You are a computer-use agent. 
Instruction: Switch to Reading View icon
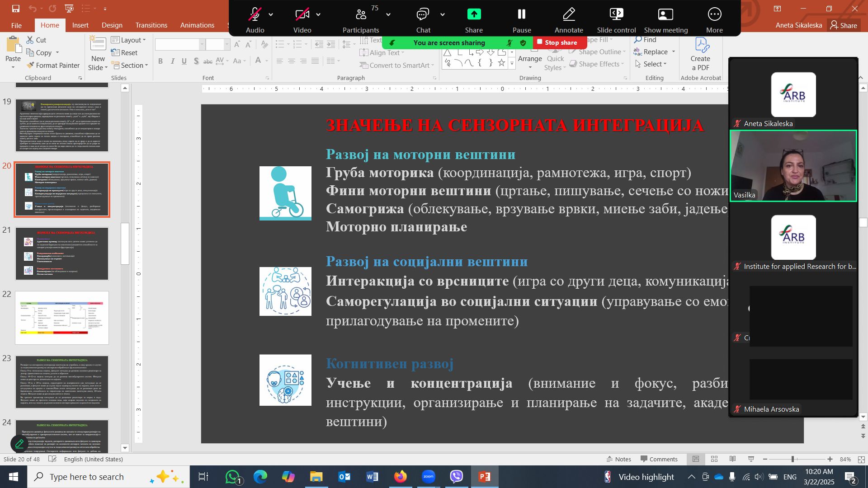click(733, 459)
